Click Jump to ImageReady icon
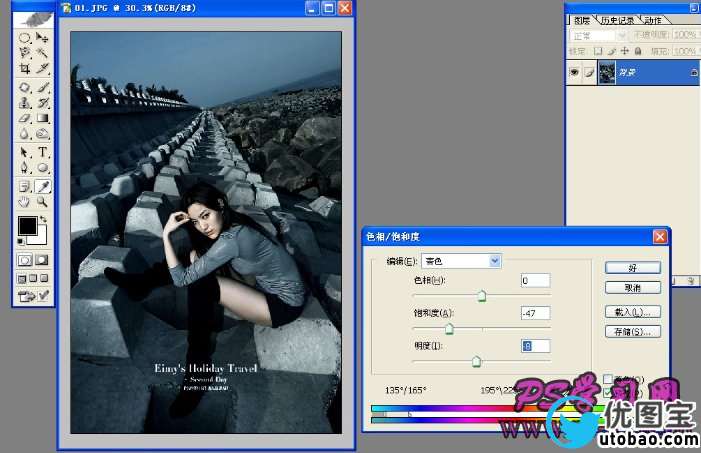The width and height of the screenshot is (701, 453). (x=26, y=296)
